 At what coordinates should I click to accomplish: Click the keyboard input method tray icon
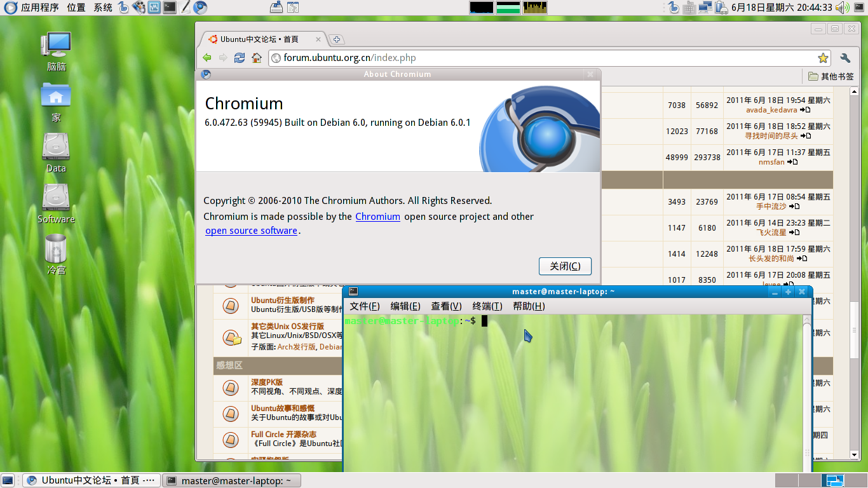click(x=689, y=8)
